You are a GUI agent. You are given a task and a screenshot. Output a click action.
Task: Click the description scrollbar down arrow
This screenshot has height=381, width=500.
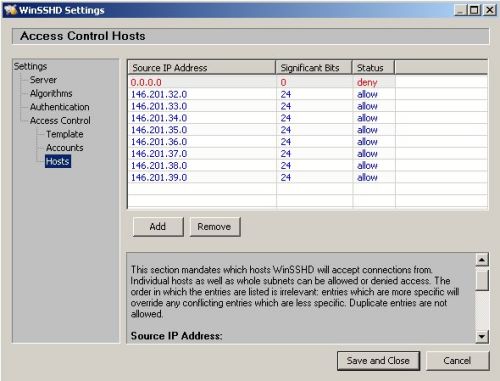point(482,336)
